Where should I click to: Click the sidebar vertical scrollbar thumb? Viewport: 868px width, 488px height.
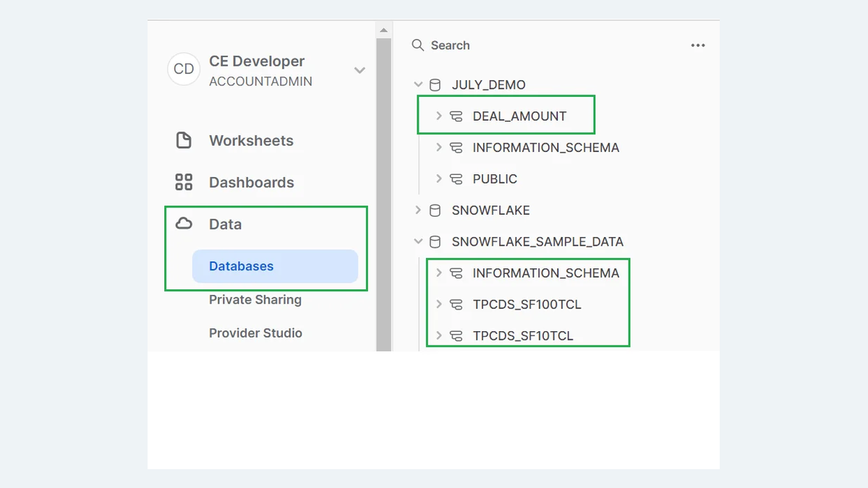tap(383, 194)
